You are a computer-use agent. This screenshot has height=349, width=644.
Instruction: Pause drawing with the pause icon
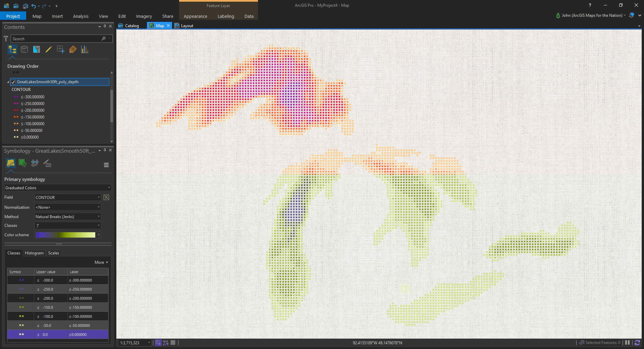[x=627, y=343]
